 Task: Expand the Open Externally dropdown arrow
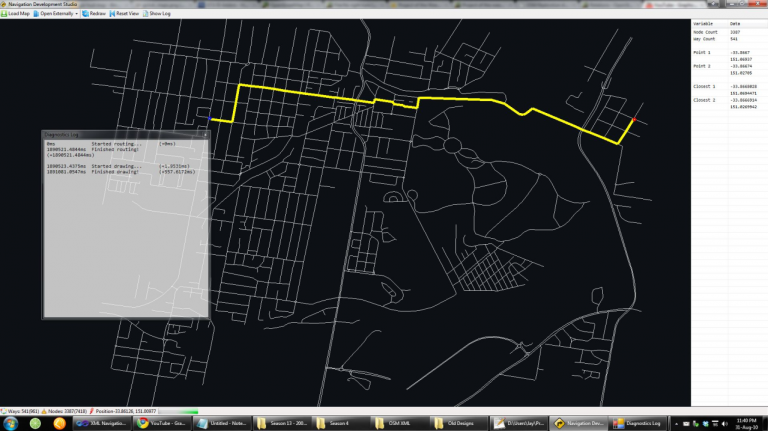click(76, 14)
